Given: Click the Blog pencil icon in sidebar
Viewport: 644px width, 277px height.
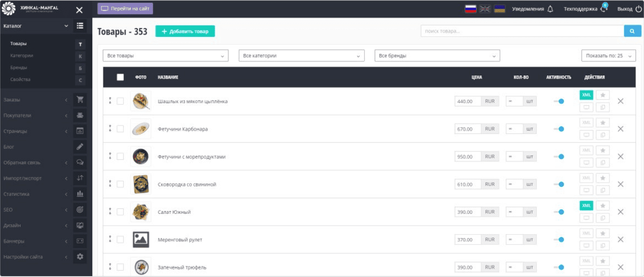Looking at the screenshot, I should 80,147.
